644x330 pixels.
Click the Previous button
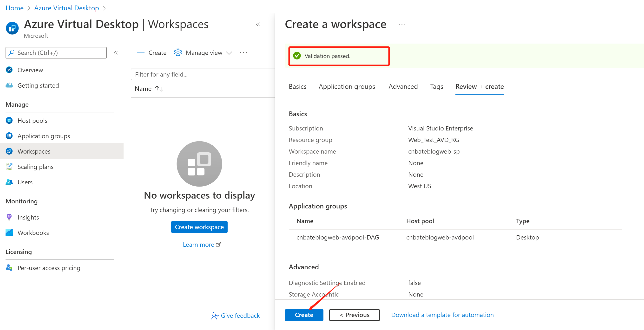pyautogui.click(x=354, y=315)
